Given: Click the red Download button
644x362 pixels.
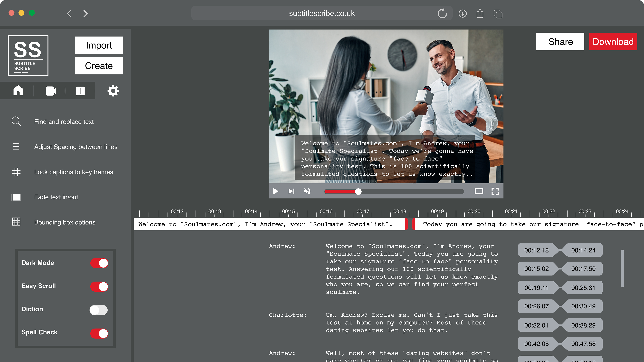Looking at the screenshot, I should [613, 42].
